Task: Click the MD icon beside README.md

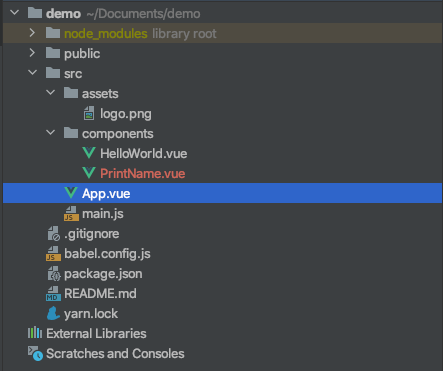Action: click(53, 294)
